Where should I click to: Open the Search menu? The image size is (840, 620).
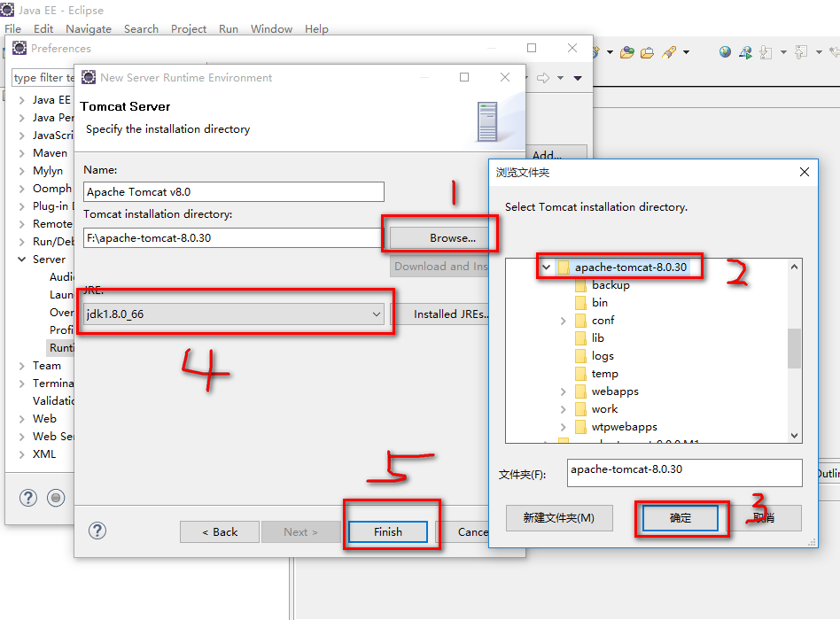(x=141, y=29)
